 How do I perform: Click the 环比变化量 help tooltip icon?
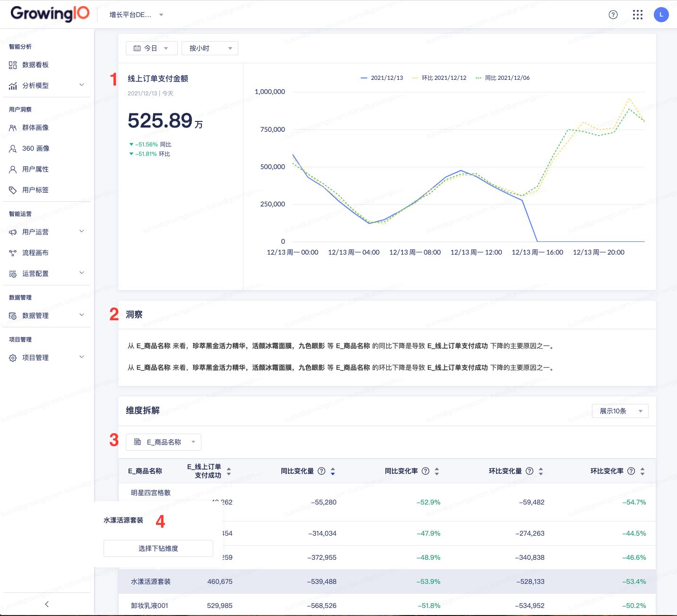coord(529,471)
